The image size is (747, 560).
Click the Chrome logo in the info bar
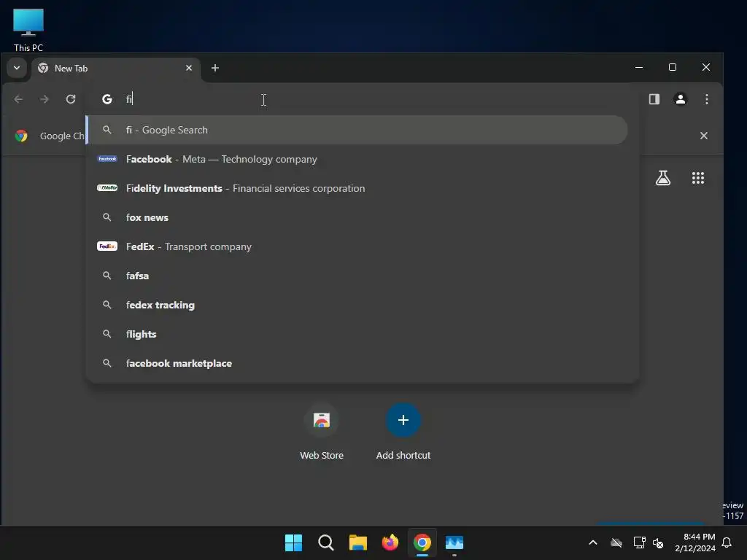pos(21,136)
